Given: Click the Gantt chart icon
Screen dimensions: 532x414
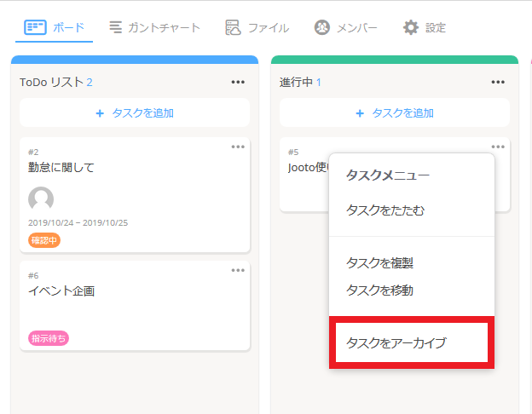Looking at the screenshot, I should click(116, 27).
